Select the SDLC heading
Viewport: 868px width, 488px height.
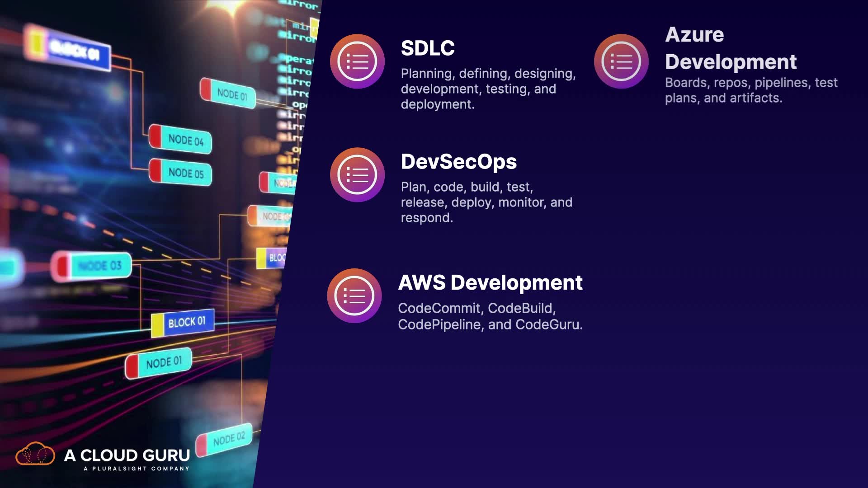pos(427,48)
